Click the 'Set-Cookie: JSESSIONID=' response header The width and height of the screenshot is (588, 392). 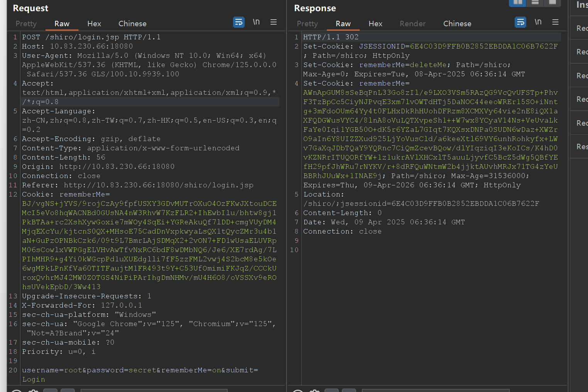[431, 46]
